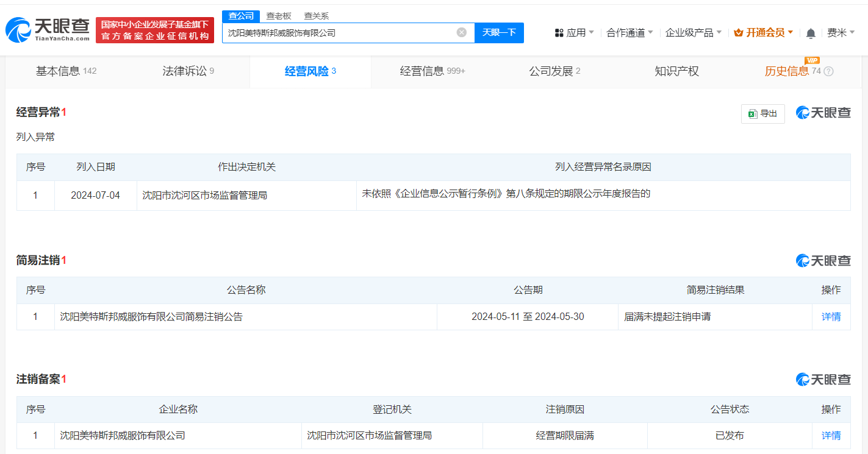Open the 开通会员 dropdown
Screen dimensions: 868x454
pos(762,32)
